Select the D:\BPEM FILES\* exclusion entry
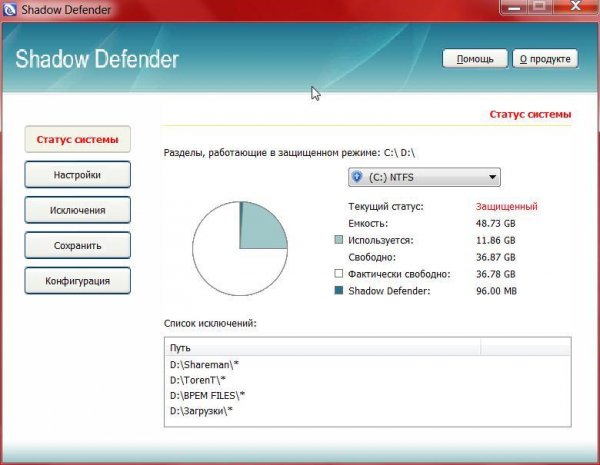Screen dimensions: 600x465 (x=207, y=395)
